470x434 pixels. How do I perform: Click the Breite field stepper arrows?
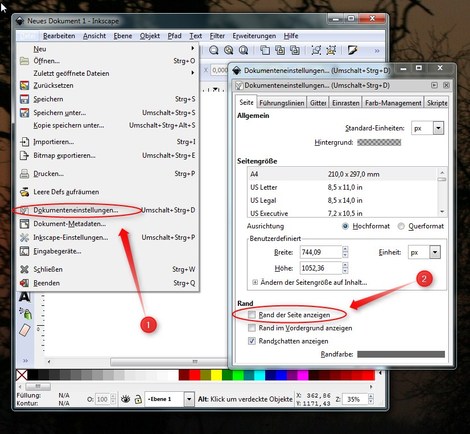(345, 252)
